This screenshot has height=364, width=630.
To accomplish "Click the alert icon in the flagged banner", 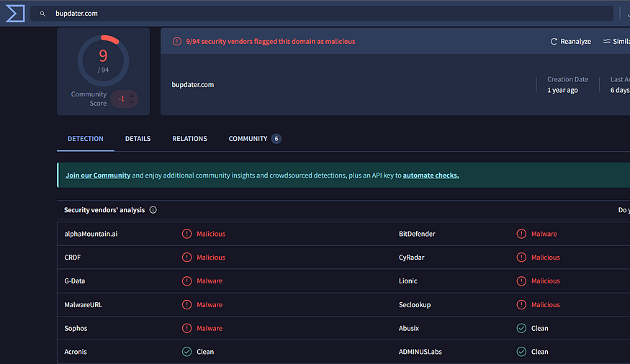I will coord(177,41).
